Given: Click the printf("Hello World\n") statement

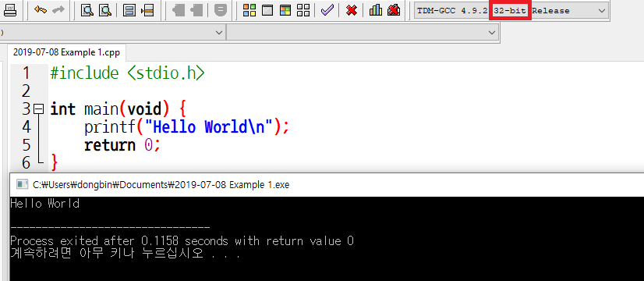Looking at the screenshot, I should pos(187,127).
